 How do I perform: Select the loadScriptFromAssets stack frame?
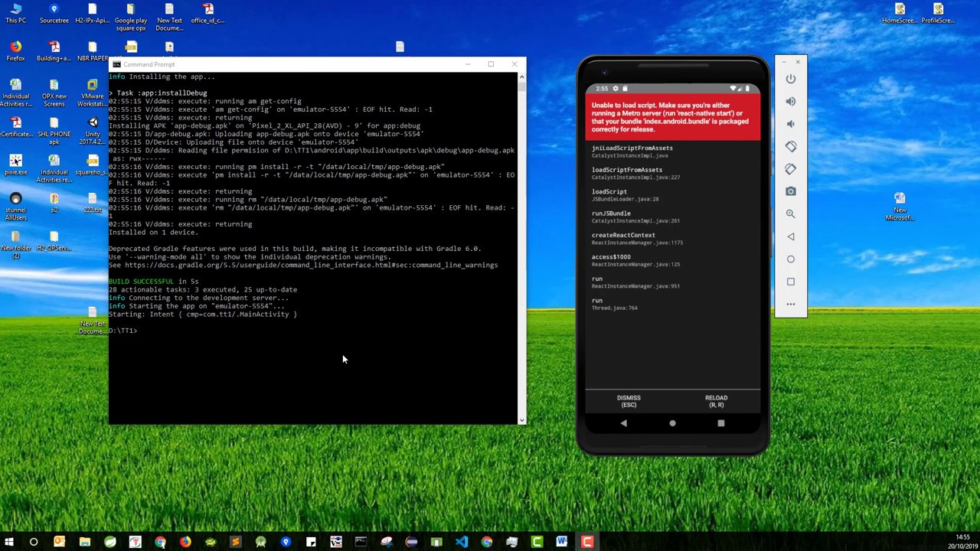(673, 173)
